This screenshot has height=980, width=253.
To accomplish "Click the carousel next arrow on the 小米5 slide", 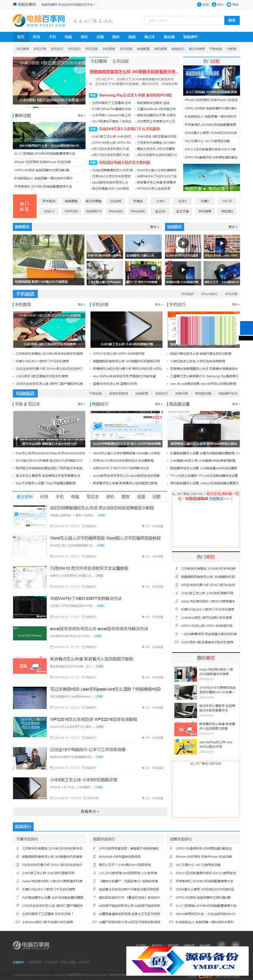I will pyautogui.click(x=81, y=79).
